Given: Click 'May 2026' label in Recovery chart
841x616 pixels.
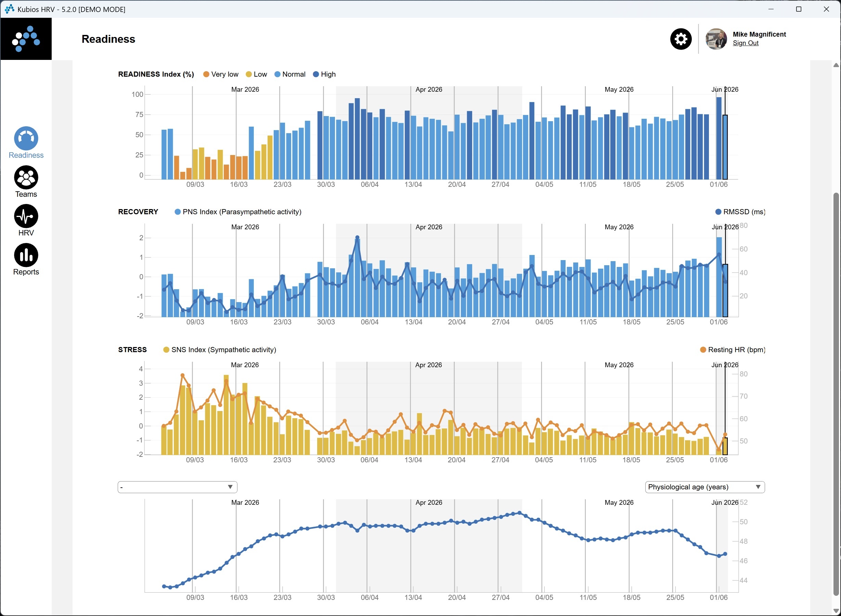Looking at the screenshot, I should pyautogui.click(x=619, y=227).
